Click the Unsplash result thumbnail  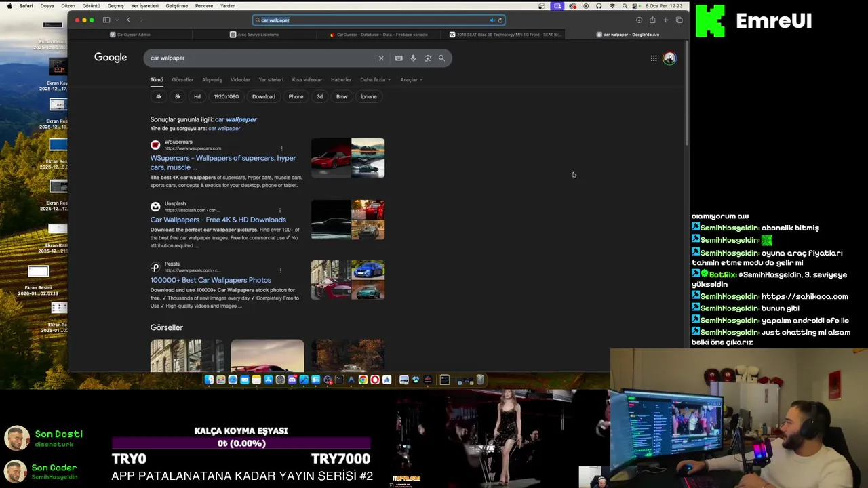click(348, 220)
